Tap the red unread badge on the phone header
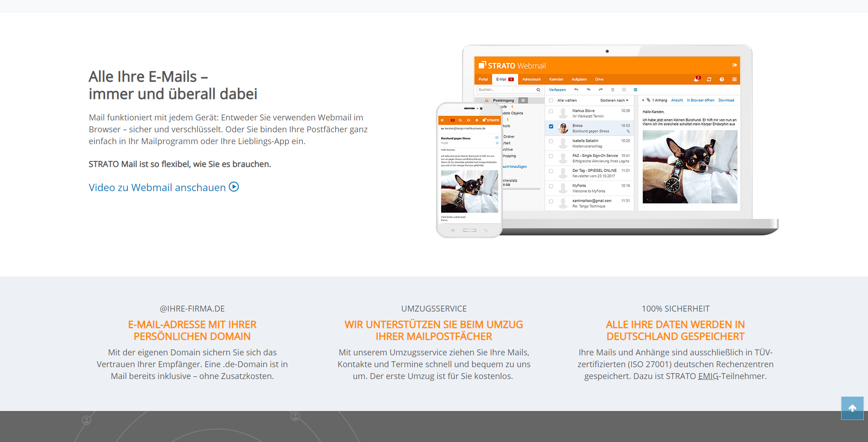The image size is (868, 442). pyautogui.click(x=452, y=120)
